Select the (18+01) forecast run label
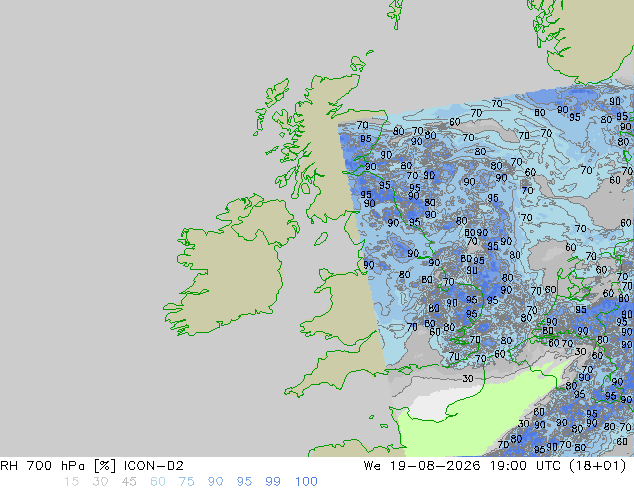This screenshot has height=490, width=634. [x=598, y=466]
